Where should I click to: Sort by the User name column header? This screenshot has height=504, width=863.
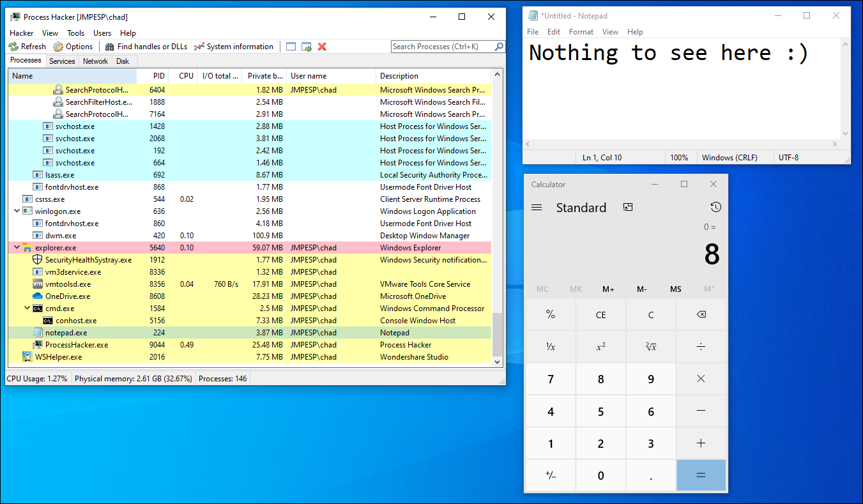[x=331, y=76]
